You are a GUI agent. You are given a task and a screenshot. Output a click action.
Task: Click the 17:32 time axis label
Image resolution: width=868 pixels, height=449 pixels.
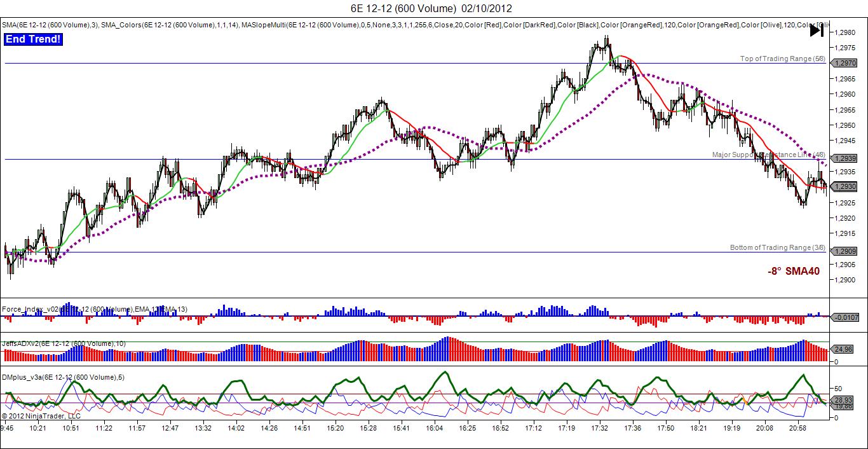pyautogui.click(x=600, y=429)
